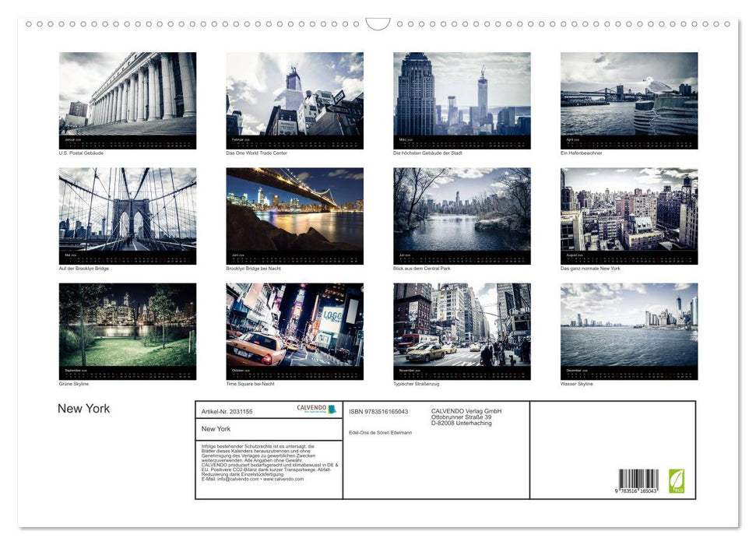Open Time Square bei Nacht image
The height and width of the screenshot is (545, 756).
point(294,332)
